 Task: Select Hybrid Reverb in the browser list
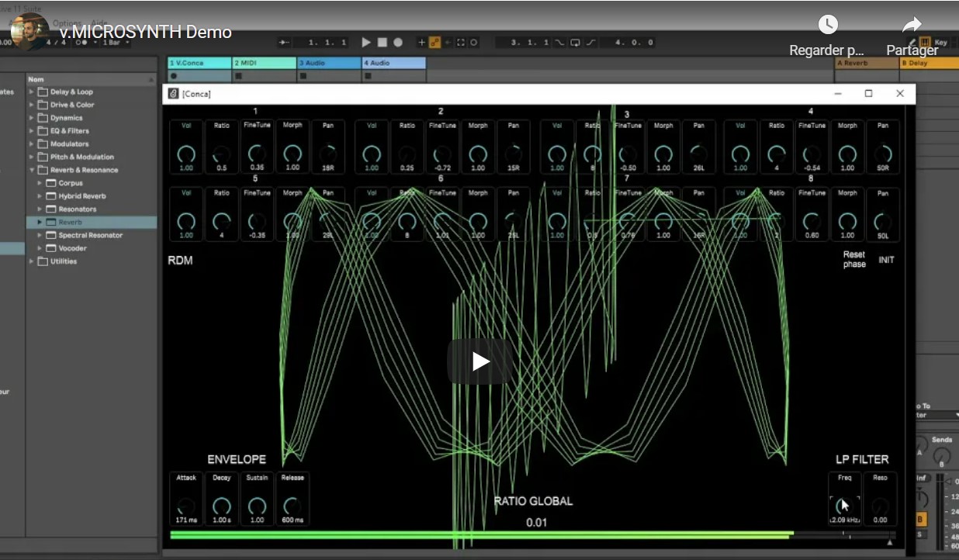(x=82, y=196)
